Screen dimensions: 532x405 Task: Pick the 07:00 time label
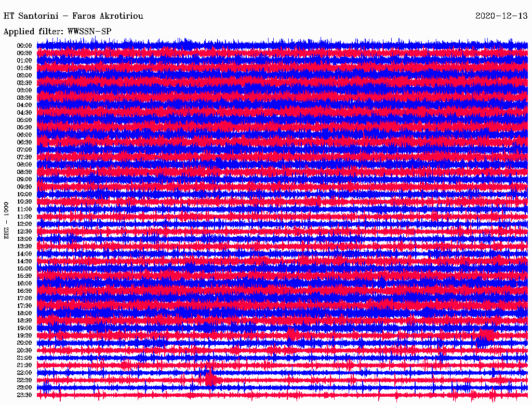tap(24, 150)
